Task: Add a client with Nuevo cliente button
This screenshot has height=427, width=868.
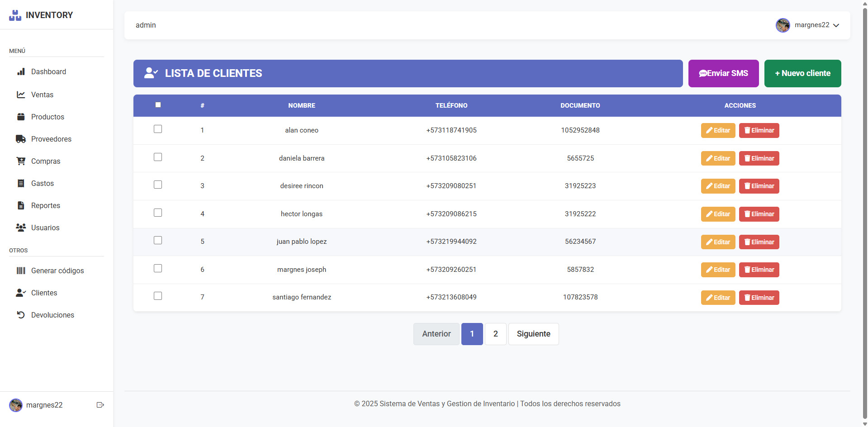Action: [802, 73]
